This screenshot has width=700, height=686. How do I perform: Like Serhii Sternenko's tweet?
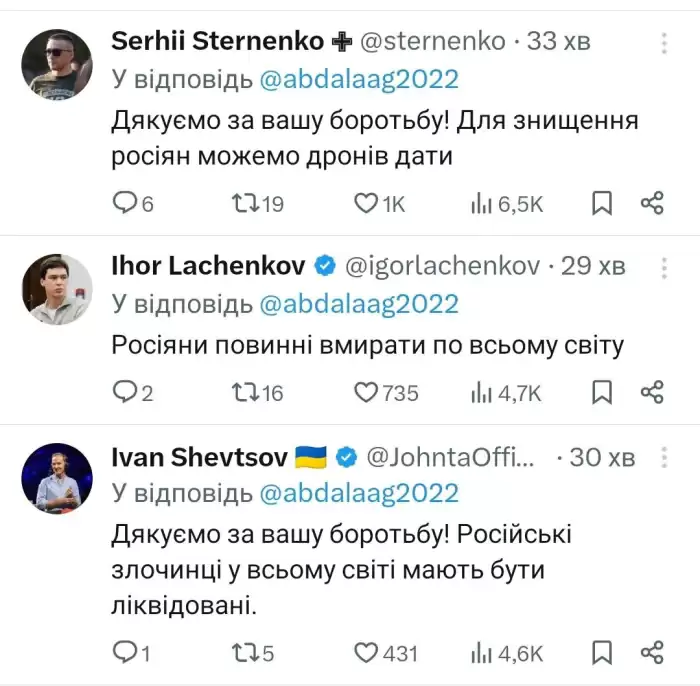pos(379,204)
